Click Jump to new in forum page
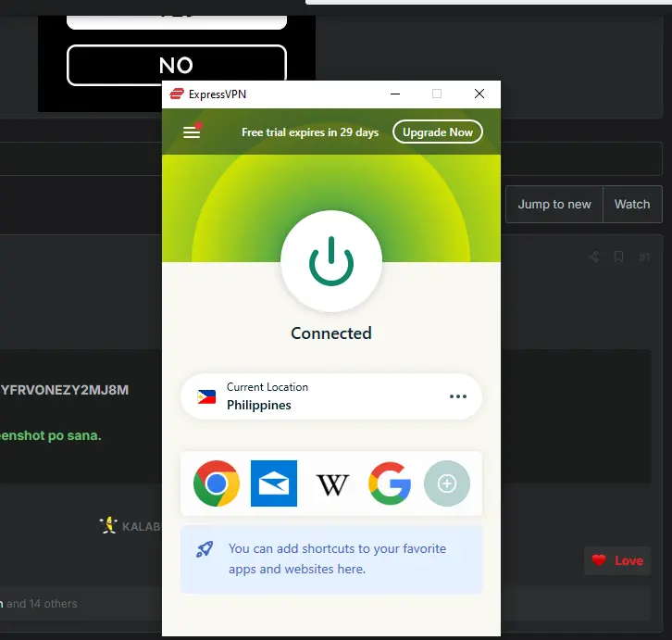The height and width of the screenshot is (640, 672). pyautogui.click(x=554, y=204)
